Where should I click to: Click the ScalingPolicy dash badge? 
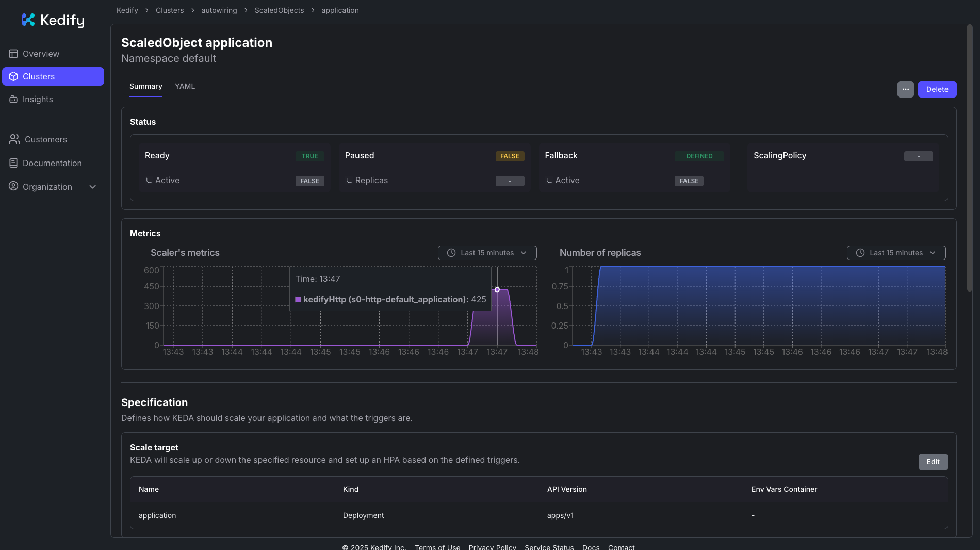(x=918, y=156)
